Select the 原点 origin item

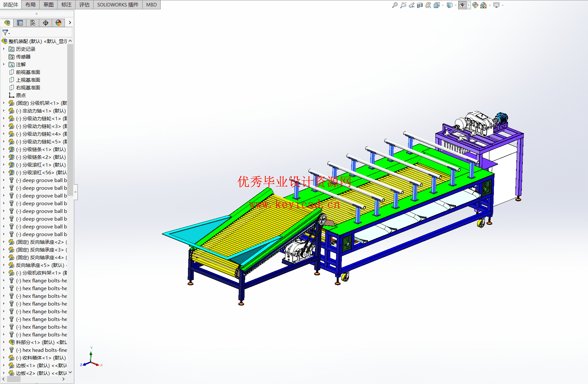[x=21, y=95]
